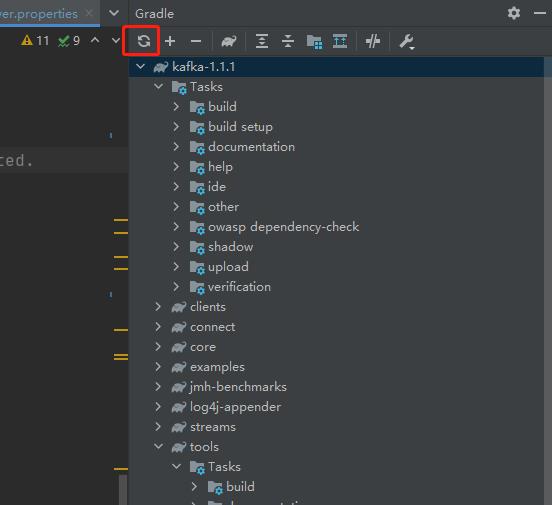Expand the ide task group
This screenshot has width=552, height=505.
coord(176,187)
